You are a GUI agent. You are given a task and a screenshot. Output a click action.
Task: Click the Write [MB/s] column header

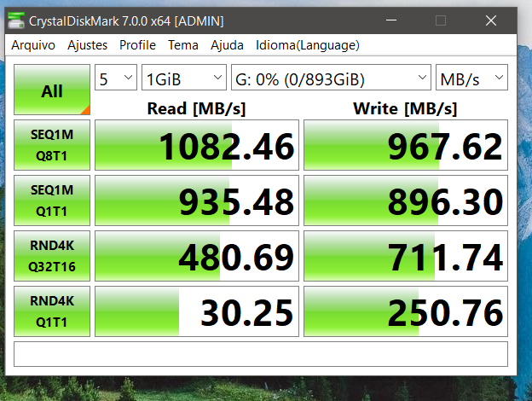click(405, 108)
